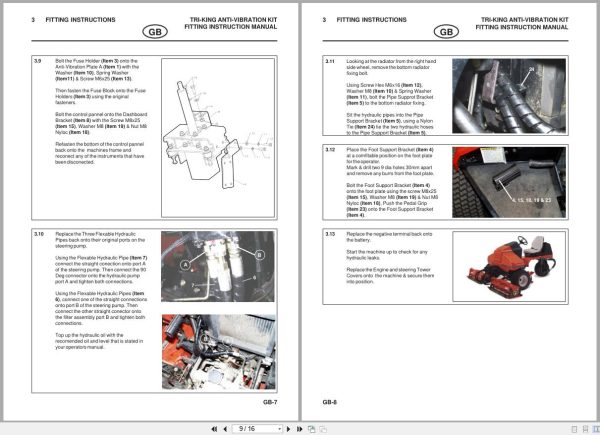
Task: Switch to single page layout
Action: [x=574, y=429]
